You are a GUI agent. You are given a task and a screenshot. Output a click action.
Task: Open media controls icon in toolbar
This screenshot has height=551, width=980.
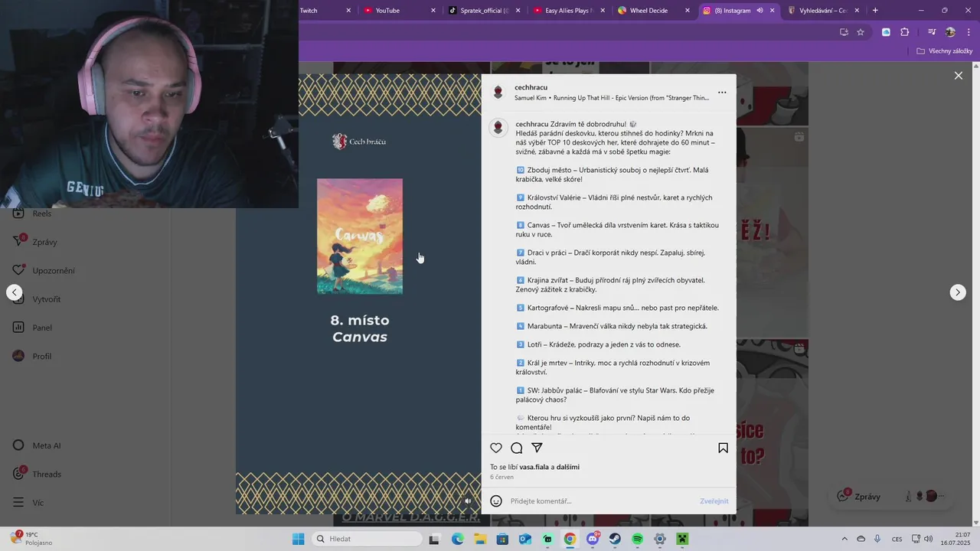tap(932, 32)
